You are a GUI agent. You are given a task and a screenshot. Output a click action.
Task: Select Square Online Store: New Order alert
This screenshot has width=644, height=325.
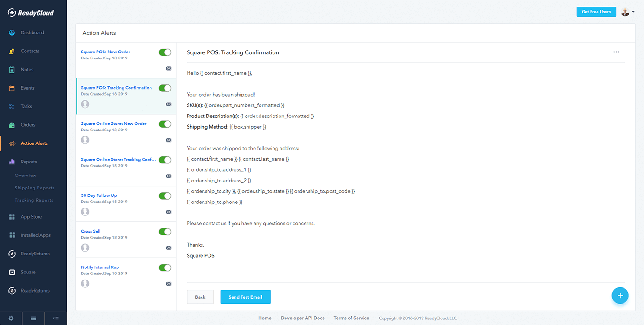(114, 124)
